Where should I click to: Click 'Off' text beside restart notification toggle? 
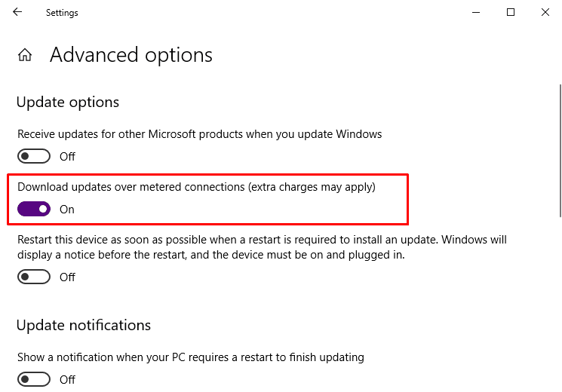[x=68, y=380]
